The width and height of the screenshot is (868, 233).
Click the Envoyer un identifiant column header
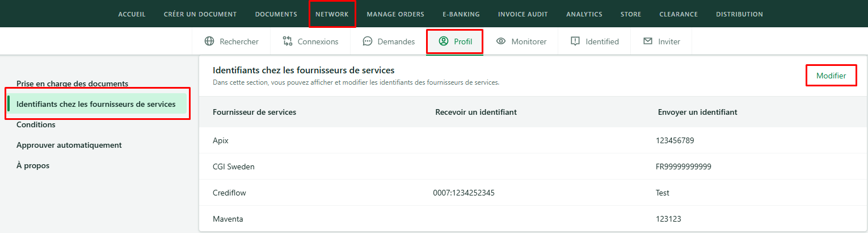coord(697,112)
